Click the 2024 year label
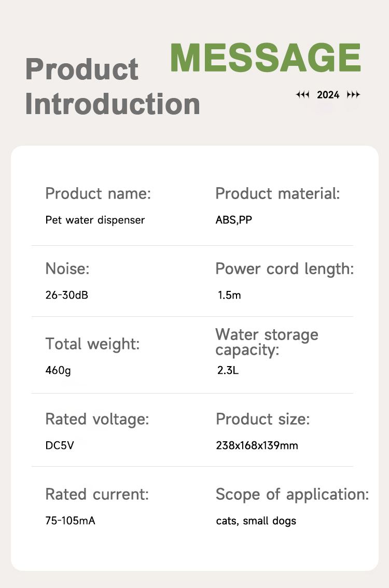Viewport: 389px width, 588px height. 328,95
